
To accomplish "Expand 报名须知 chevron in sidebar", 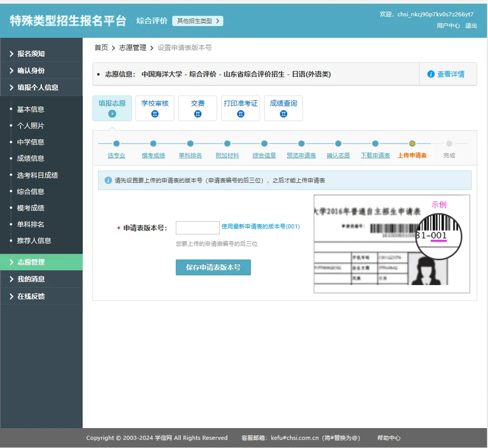I will coord(12,54).
